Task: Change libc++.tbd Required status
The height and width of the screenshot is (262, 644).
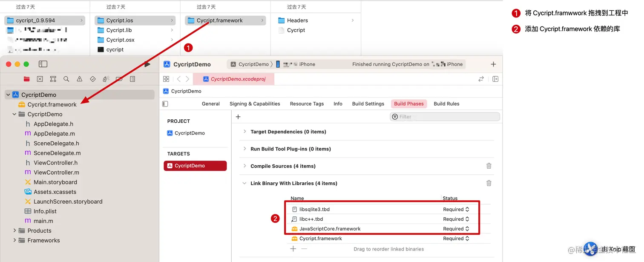Action: [456, 219]
